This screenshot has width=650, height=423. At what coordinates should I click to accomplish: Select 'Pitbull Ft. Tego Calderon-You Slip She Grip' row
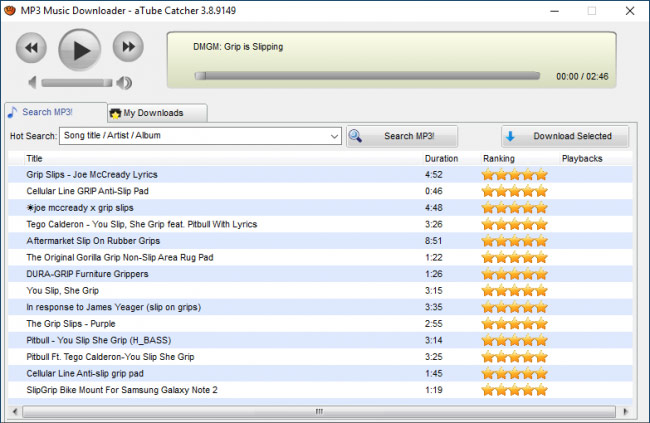320,357
